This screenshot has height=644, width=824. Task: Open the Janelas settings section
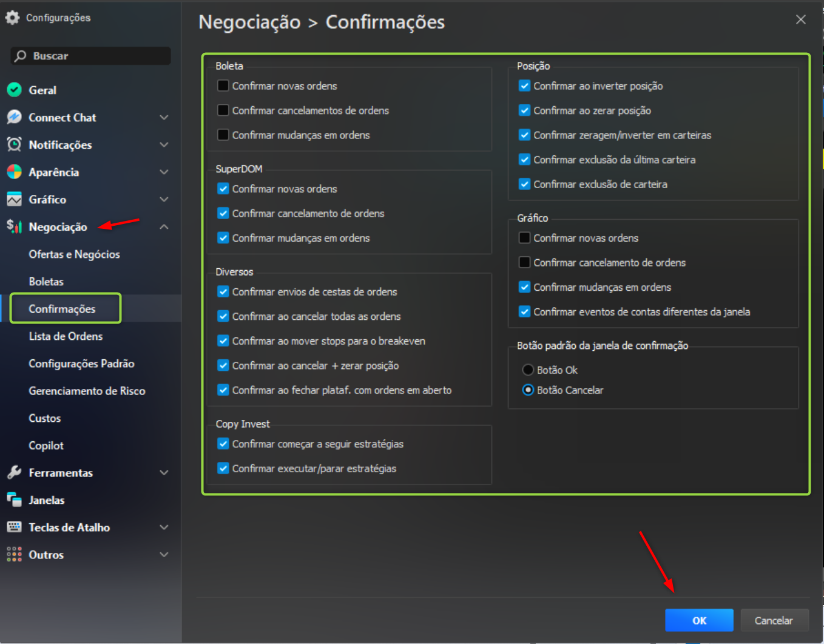click(46, 500)
